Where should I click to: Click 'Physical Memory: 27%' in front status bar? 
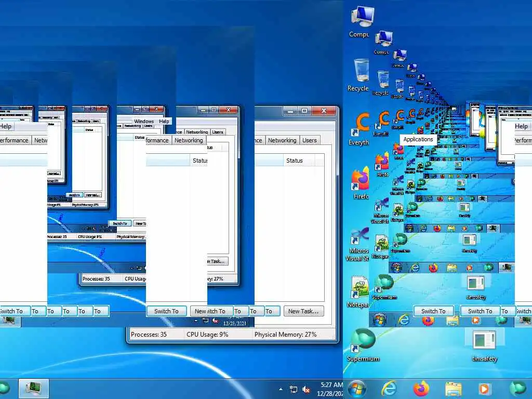[285, 335]
